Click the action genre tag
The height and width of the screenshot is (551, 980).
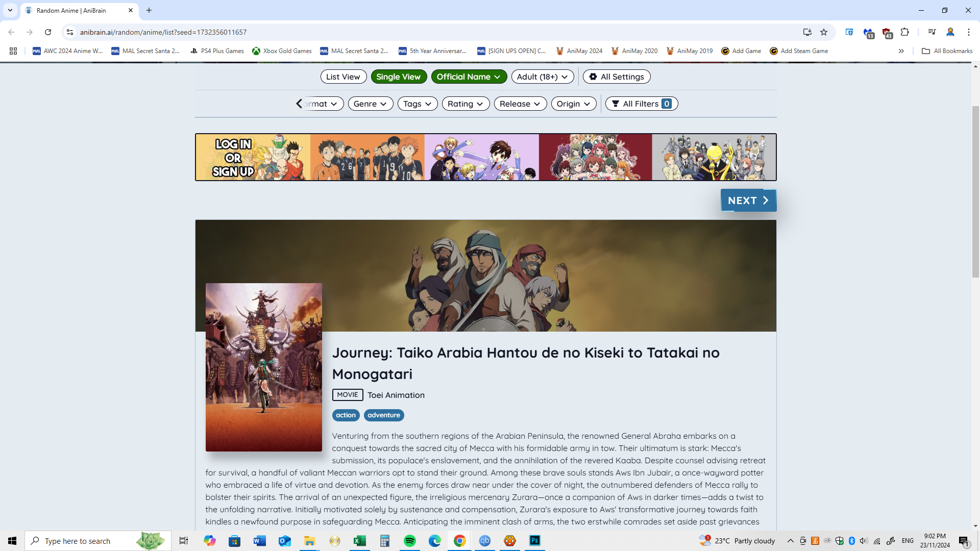[346, 415]
